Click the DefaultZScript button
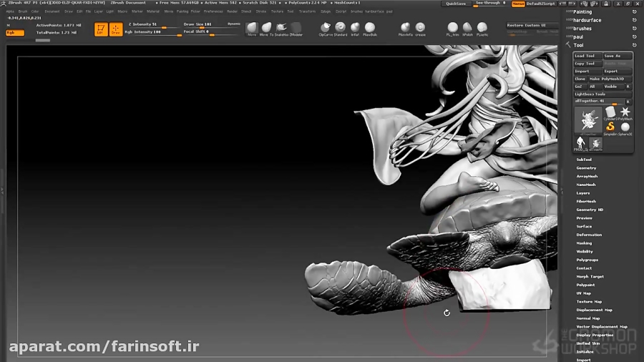 pyautogui.click(x=540, y=4)
